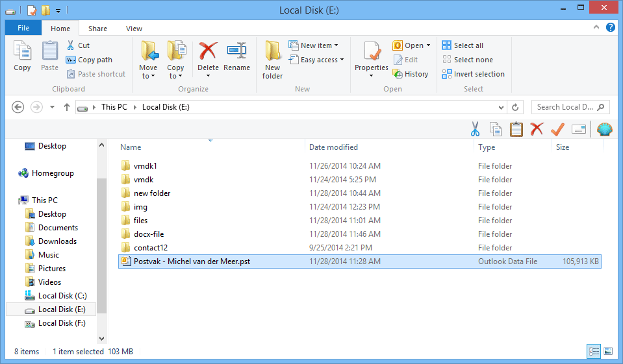Create a New folder from the ribbon
This screenshot has width=623, height=364.
click(x=273, y=60)
